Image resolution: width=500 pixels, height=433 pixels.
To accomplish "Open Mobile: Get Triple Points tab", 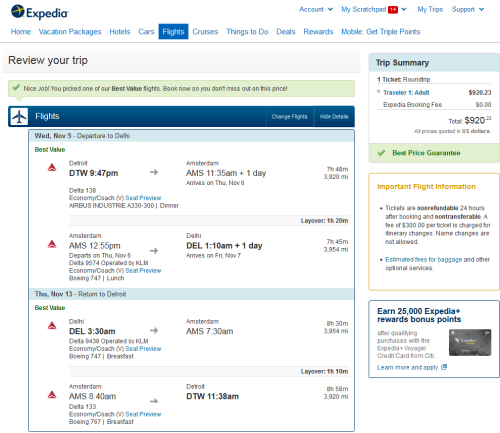I will [380, 32].
